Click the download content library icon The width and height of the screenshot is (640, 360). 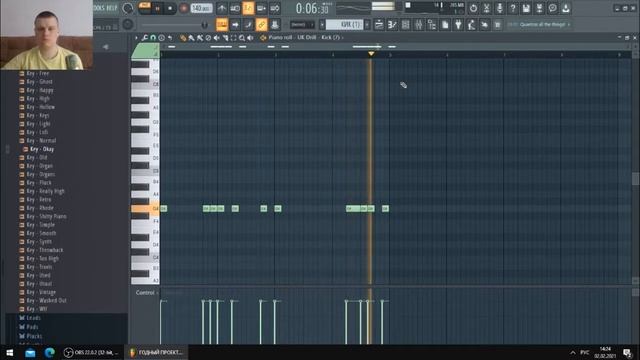[566, 8]
